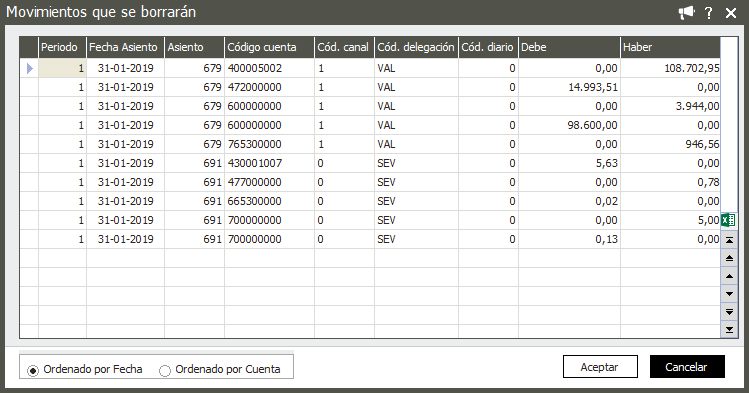Viewport: 749px width, 393px height.
Task: Select the cell showing Haber 108.702,95
Action: [x=670, y=68]
